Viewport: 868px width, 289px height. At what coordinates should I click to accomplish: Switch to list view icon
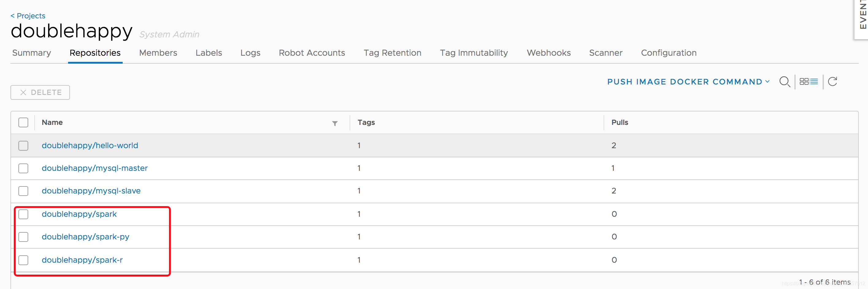tap(814, 82)
